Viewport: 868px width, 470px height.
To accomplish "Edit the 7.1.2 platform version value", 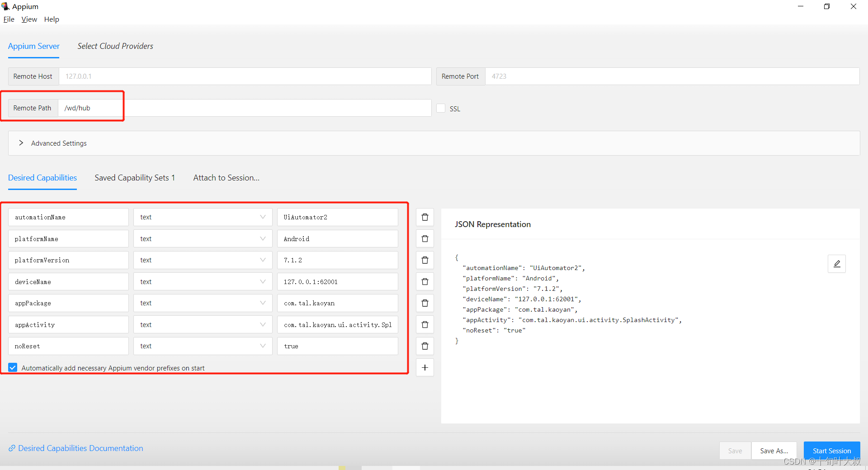I will pos(337,260).
